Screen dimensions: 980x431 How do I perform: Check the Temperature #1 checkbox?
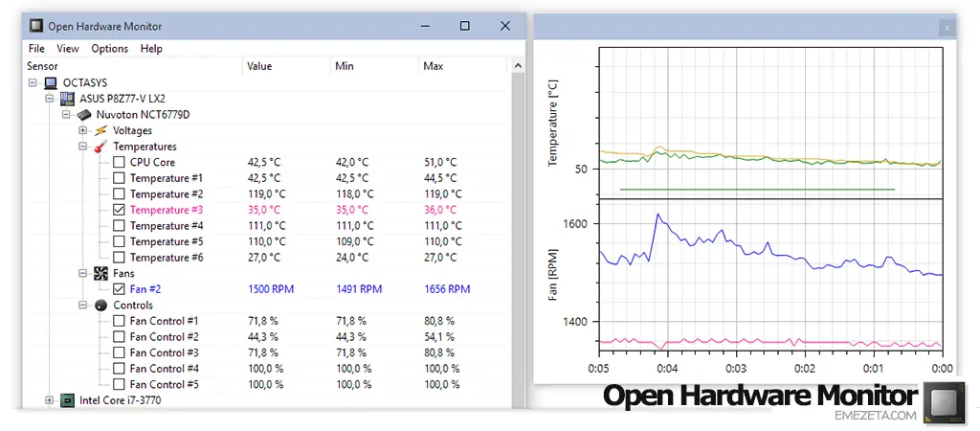[x=119, y=178]
